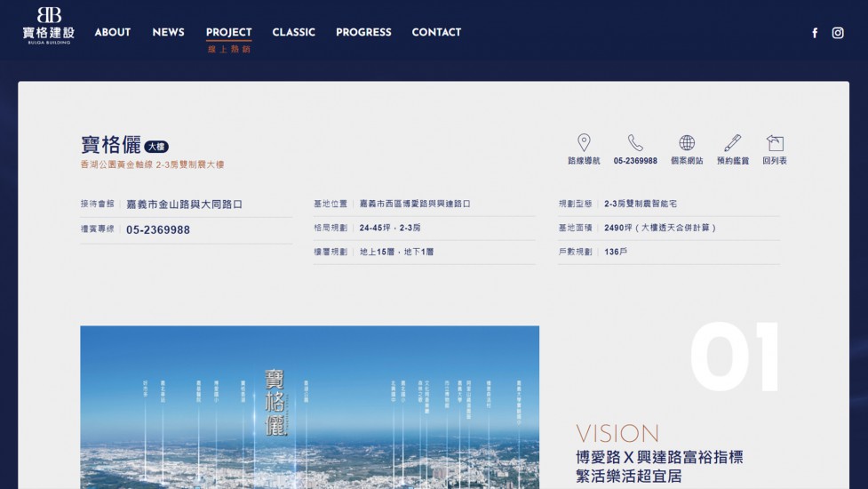Open the PROGRESS section
The width and height of the screenshot is (868, 489).
point(363,32)
